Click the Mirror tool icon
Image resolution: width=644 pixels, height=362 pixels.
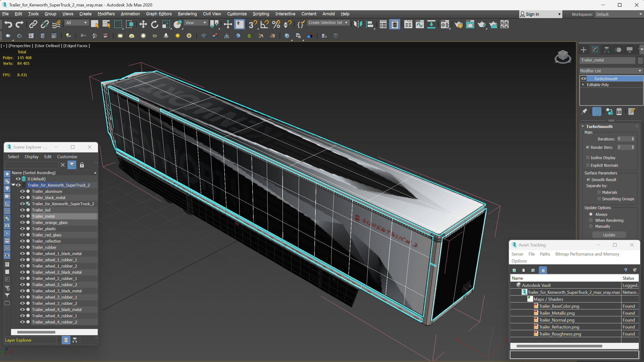pos(358,24)
